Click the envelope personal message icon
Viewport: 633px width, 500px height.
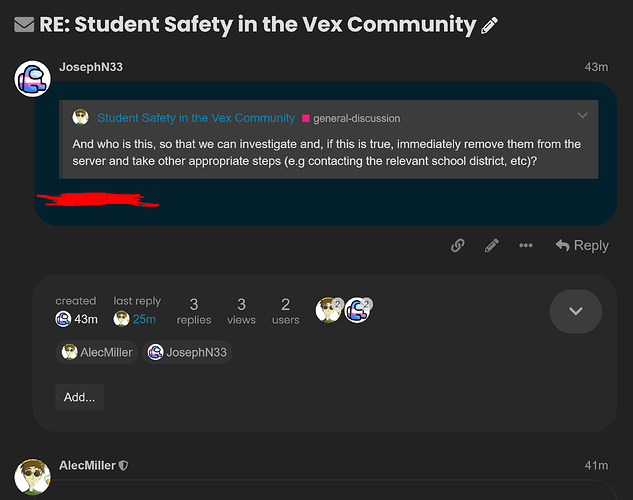click(24, 24)
